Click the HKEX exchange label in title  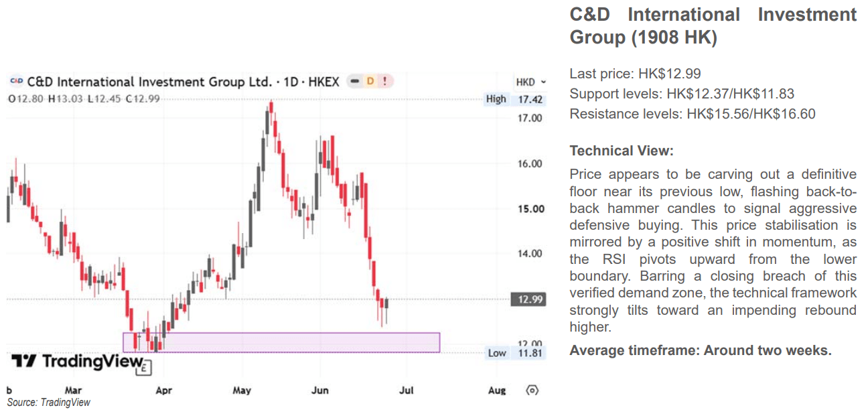(x=324, y=82)
